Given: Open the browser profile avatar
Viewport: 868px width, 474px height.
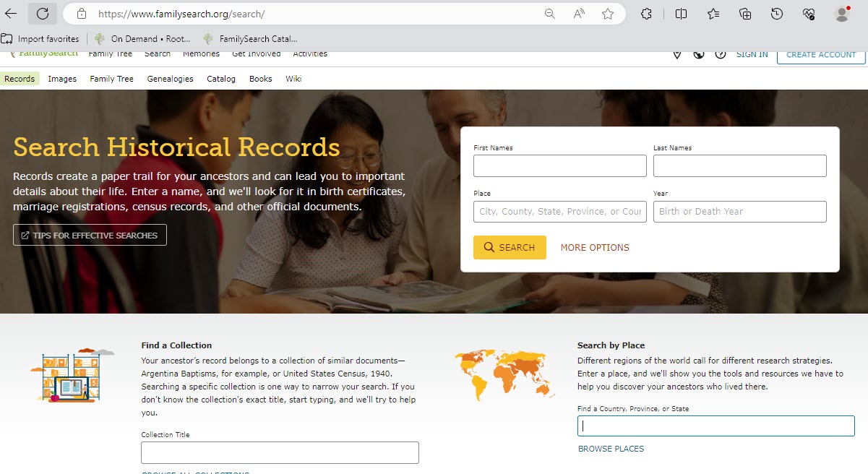Looking at the screenshot, I should click(841, 14).
